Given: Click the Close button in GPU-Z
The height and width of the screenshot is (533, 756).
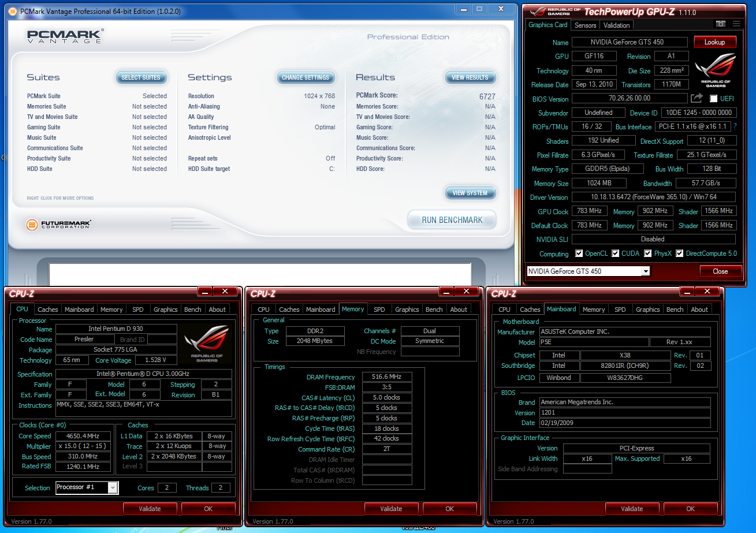Looking at the screenshot, I should pyautogui.click(x=720, y=271).
